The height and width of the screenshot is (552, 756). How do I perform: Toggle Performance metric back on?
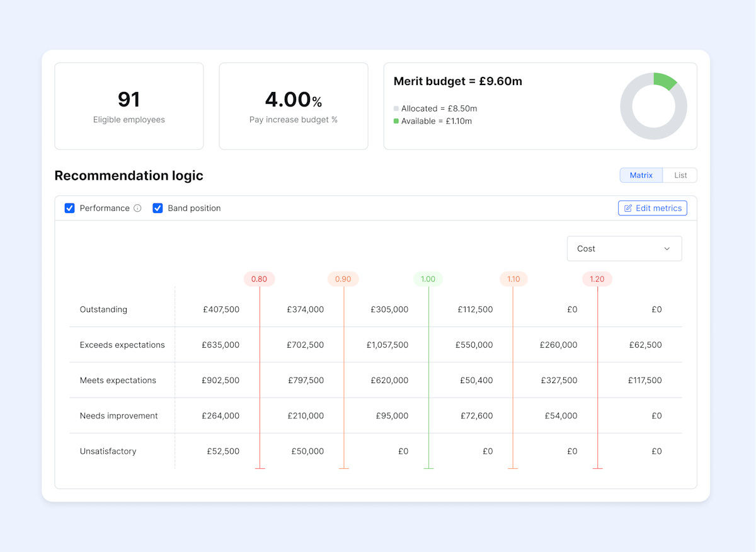[x=69, y=208]
